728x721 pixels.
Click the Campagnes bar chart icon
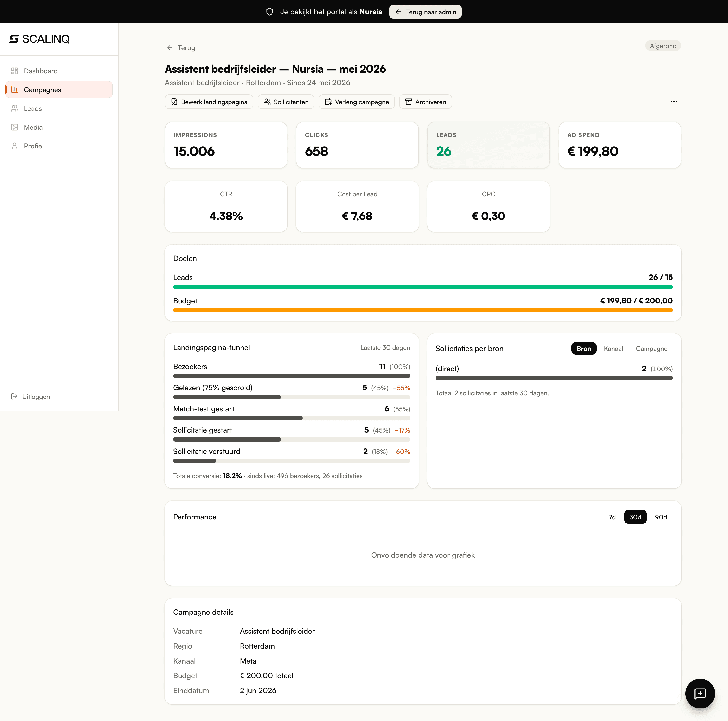click(15, 90)
